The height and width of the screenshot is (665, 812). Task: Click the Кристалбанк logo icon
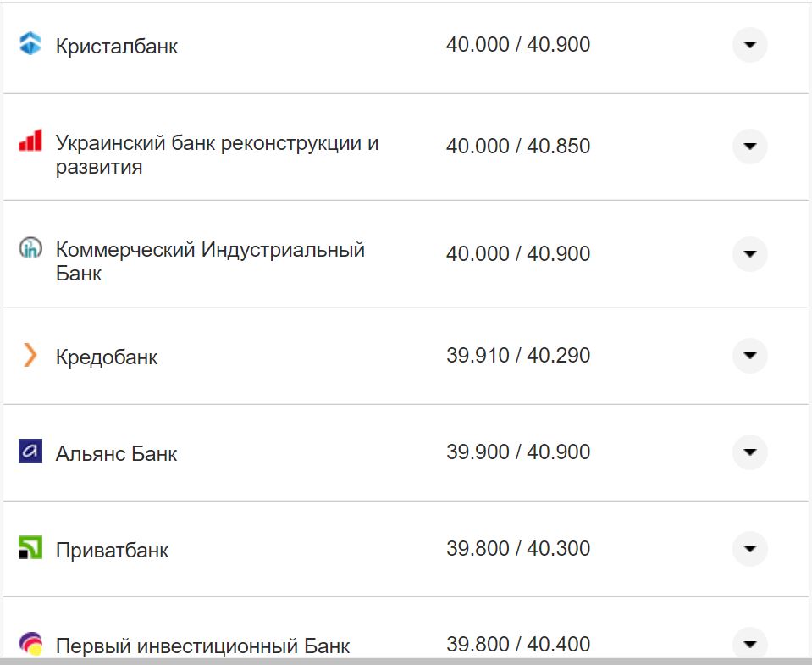[30, 45]
